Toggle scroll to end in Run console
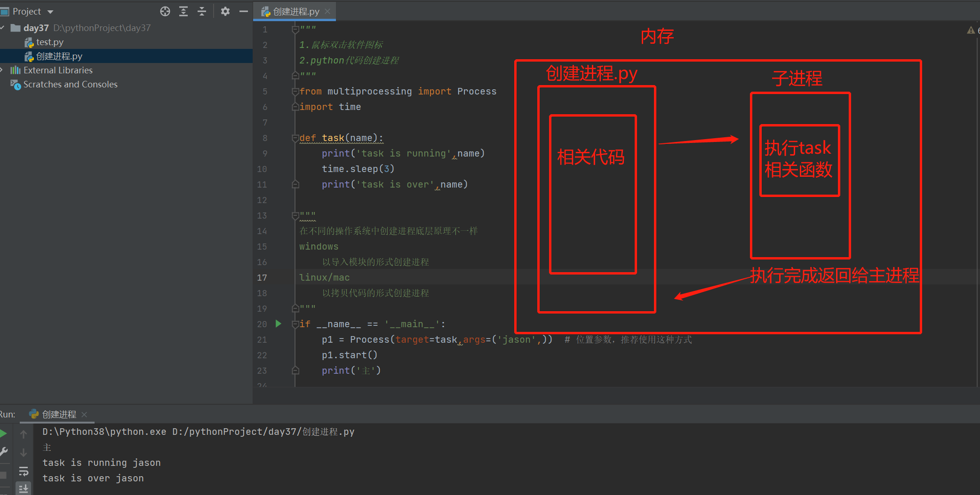 [24, 488]
